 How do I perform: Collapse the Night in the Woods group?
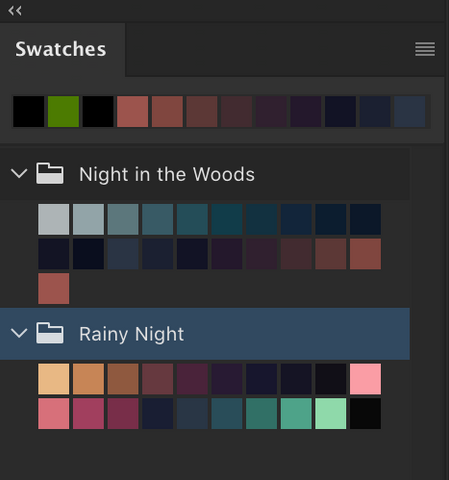click(x=19, y=174)
